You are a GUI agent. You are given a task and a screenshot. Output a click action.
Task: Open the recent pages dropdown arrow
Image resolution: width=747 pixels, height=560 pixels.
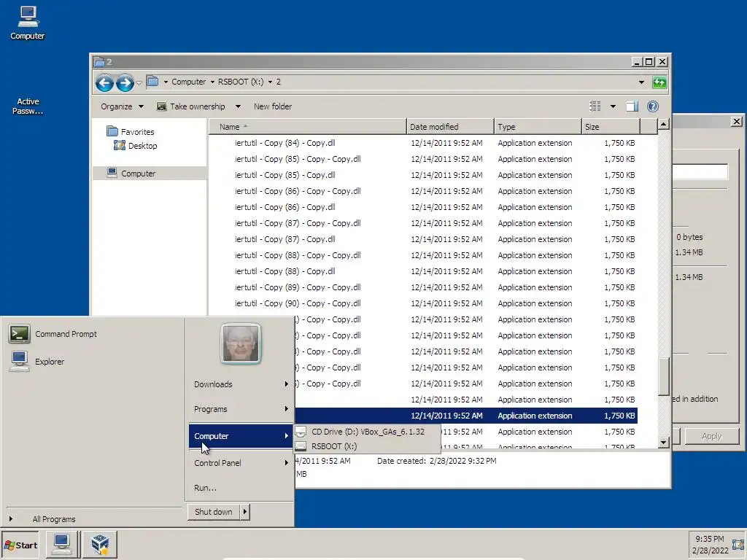point(139,83)
